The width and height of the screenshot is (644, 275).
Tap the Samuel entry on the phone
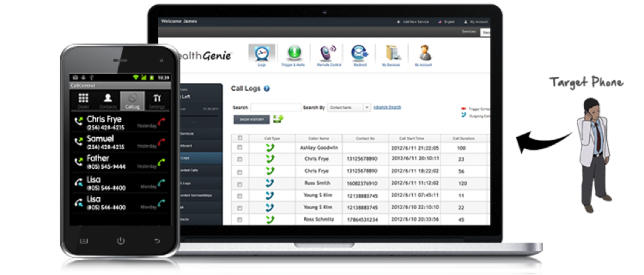point(120,142)
